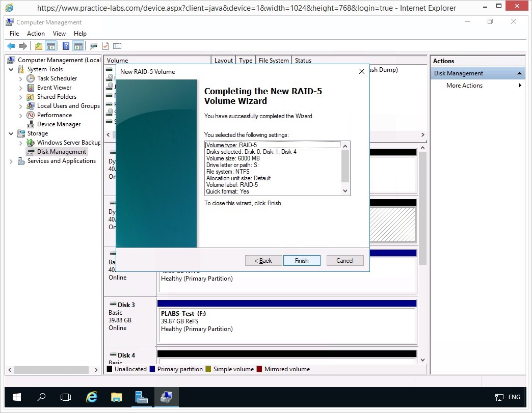This screenshot has width=532, height=413.
Task: Select the Disk 3 PLABS-Test (F:) partition
Action: click(286, 322)
